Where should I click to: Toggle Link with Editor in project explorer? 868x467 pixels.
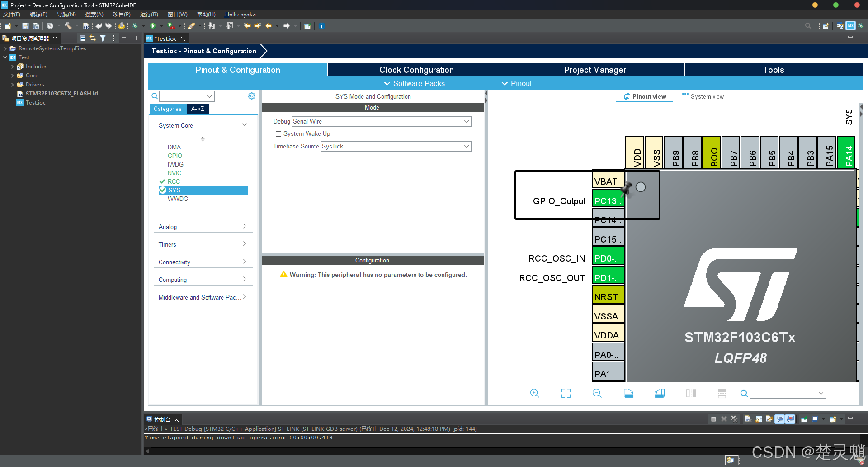(x=93, y=38)
